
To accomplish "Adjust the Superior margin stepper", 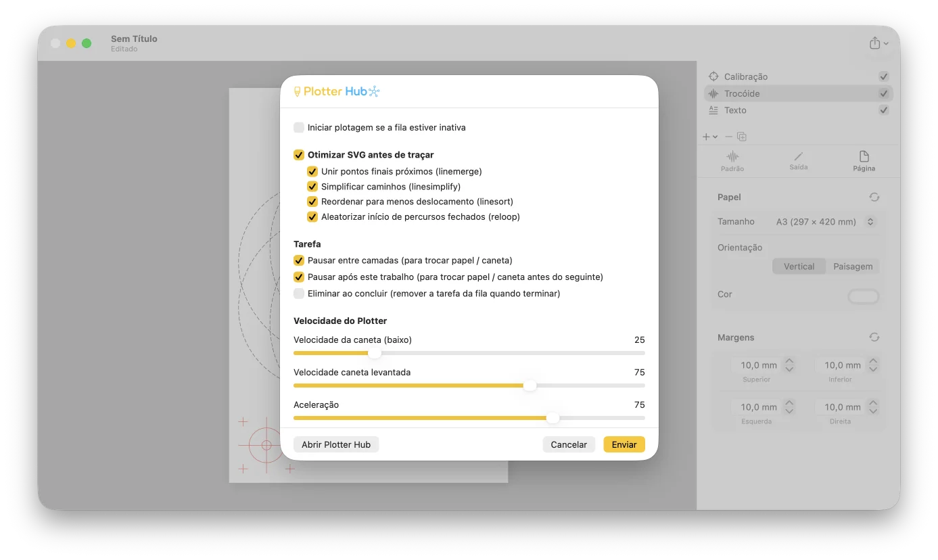I will [789, 365].
